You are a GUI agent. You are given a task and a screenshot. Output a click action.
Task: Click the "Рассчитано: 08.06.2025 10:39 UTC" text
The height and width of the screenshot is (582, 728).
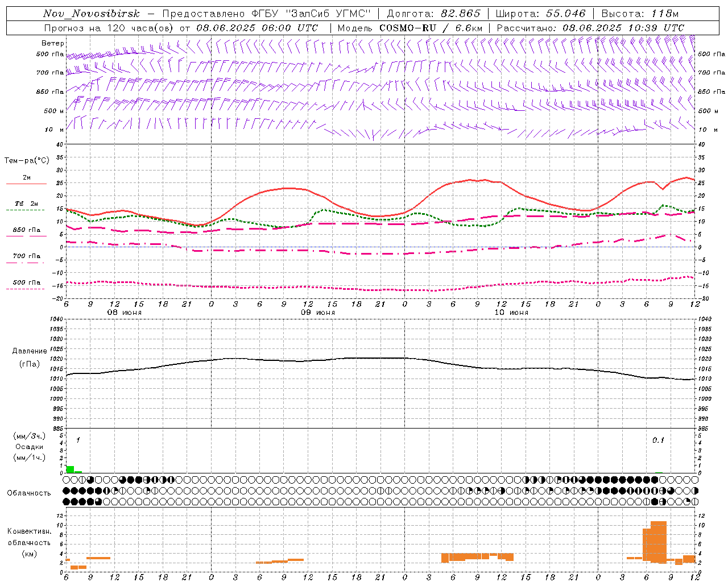[x=590, y=28]
